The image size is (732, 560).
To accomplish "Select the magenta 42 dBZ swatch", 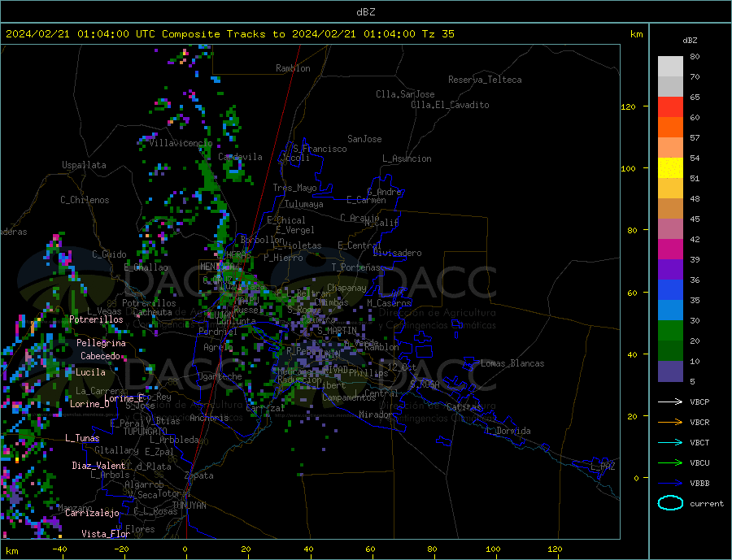I will point(670,250).
